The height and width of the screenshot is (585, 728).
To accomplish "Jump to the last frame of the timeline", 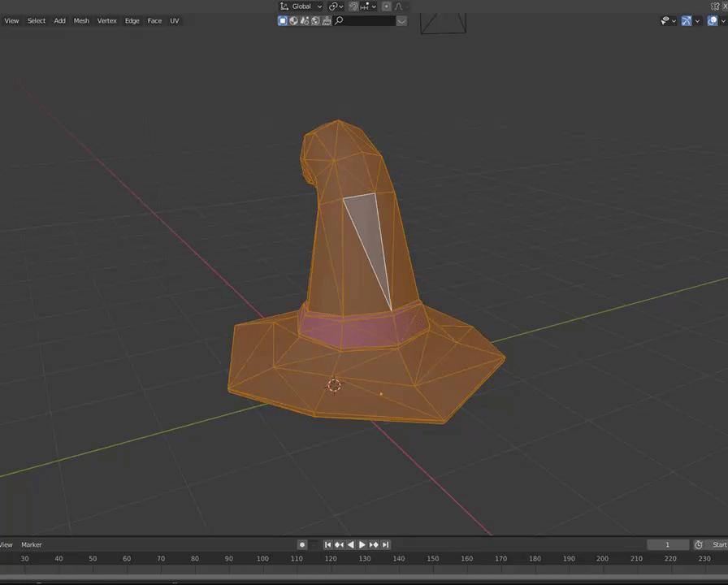I will (385, 544).
